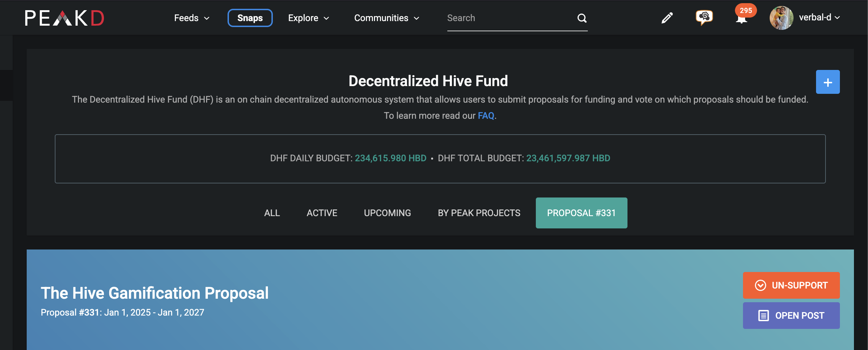Expand the Explore dropdown
Image resolution: width=868 pixels, height=350 pixels.
pyautogui.click(x=308, y=18)
